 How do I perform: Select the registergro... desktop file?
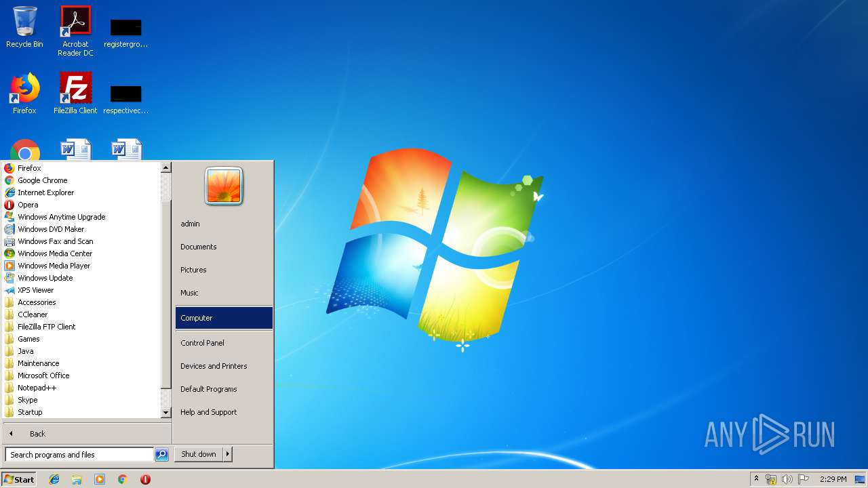pyautogui.click(x=125, y=33)
